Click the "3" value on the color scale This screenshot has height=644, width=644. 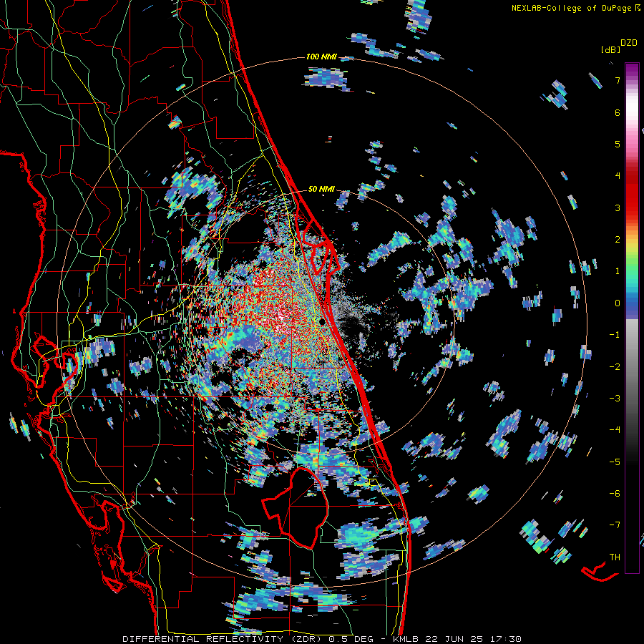(618, 208)
